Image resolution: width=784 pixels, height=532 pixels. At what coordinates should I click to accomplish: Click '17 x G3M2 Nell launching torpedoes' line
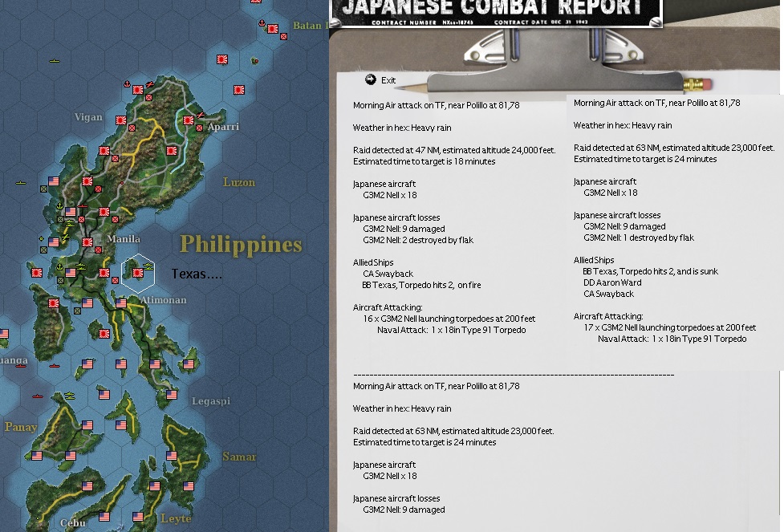pos(669,327)
